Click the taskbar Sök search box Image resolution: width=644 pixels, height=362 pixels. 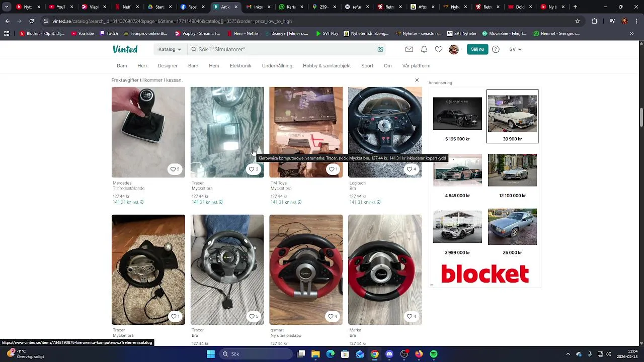(x=256, y=354)
